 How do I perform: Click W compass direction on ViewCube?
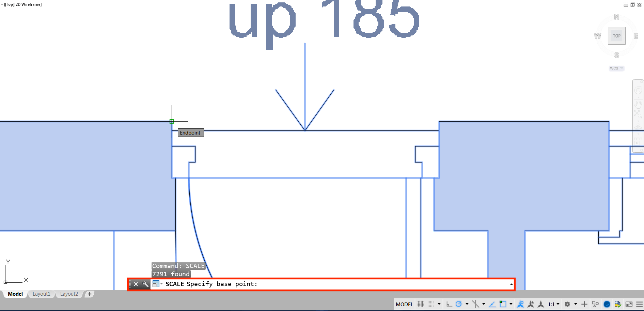[597, 36]
